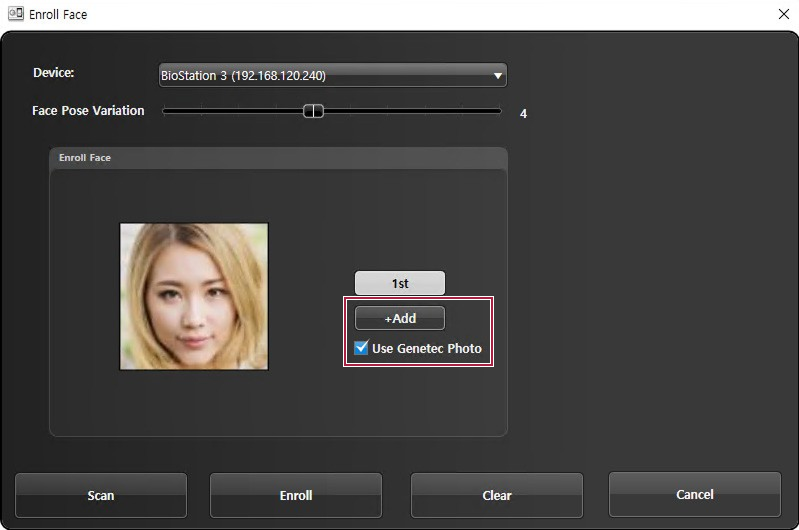Image resolution: width=799 pixels, height=530 pixels.
Task: Clear the enrolled face with Clear
Action: tap(496, 495)
